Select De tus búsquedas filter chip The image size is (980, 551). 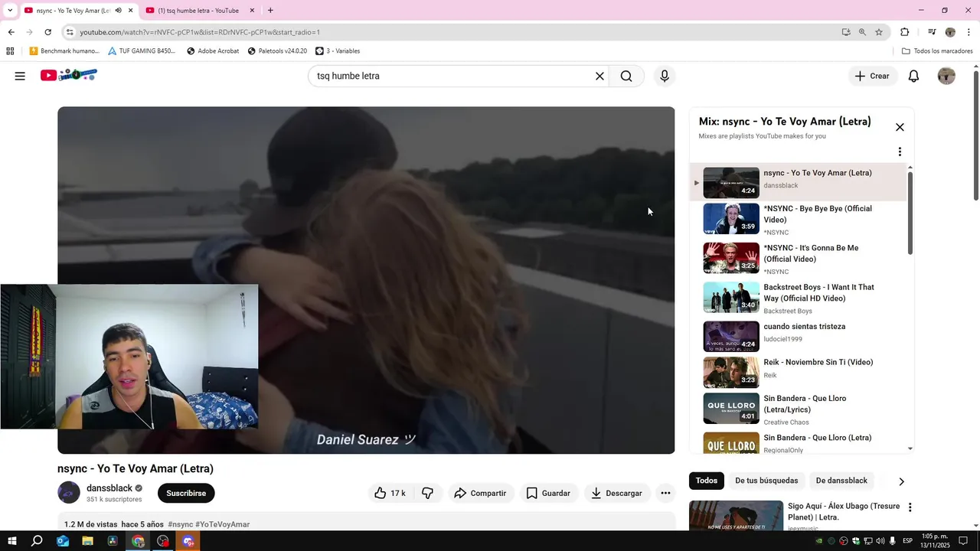pos(766,481)
